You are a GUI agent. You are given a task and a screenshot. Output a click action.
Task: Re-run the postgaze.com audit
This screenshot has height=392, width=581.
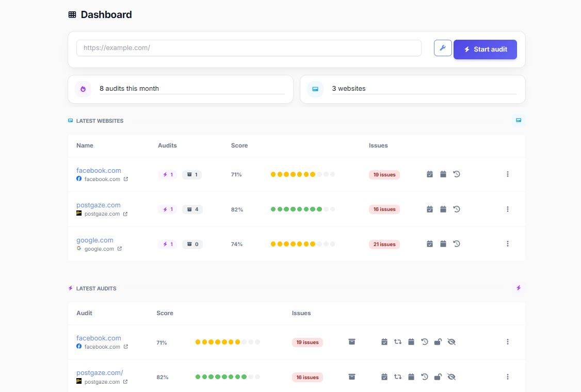point(398,377)
